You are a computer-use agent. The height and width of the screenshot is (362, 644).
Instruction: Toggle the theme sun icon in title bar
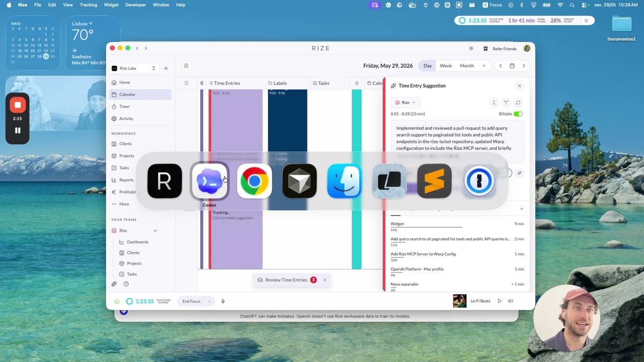point(471,49)
